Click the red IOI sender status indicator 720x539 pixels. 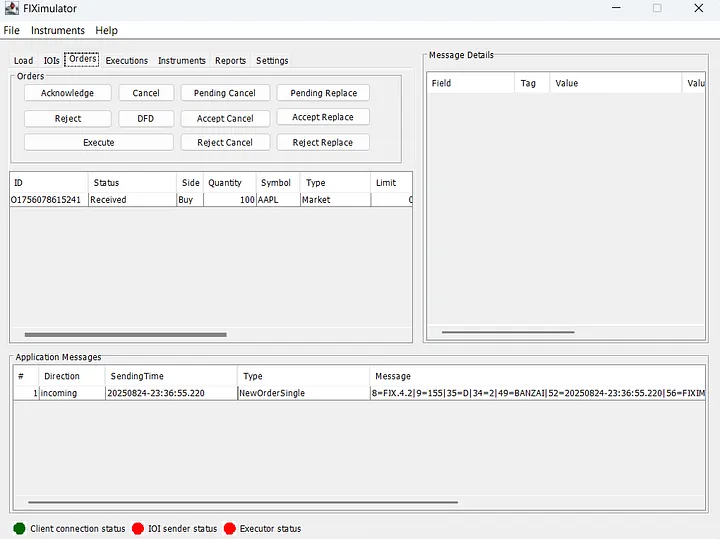pyautogui.click(x=138, y=528)
